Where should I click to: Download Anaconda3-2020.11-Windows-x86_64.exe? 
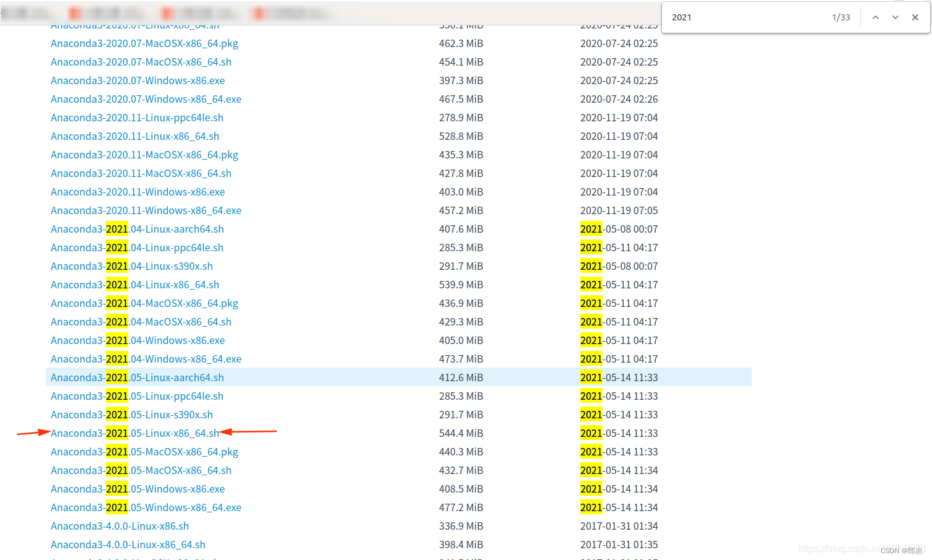click(x=146, y=210)
